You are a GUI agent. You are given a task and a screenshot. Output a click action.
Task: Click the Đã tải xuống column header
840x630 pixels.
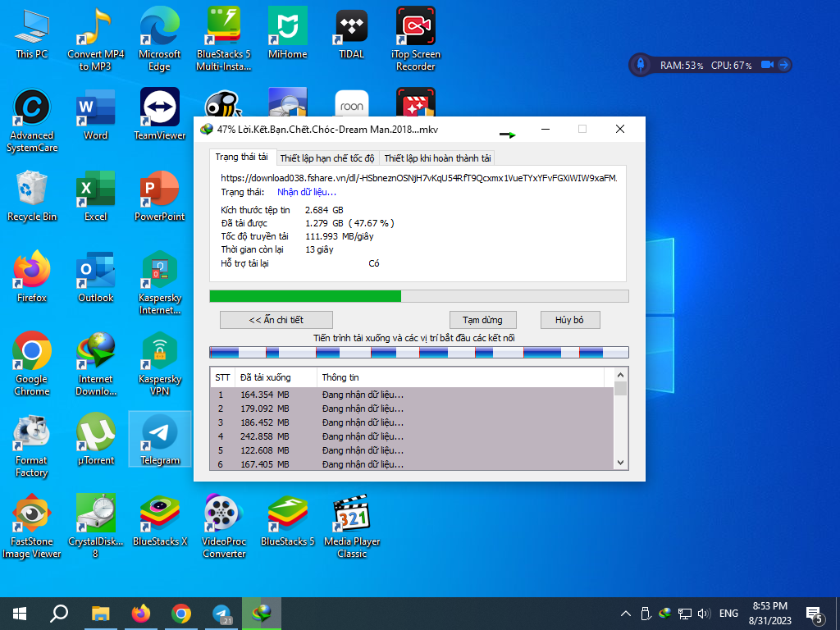pyautogui.click(x=276, y=377)
